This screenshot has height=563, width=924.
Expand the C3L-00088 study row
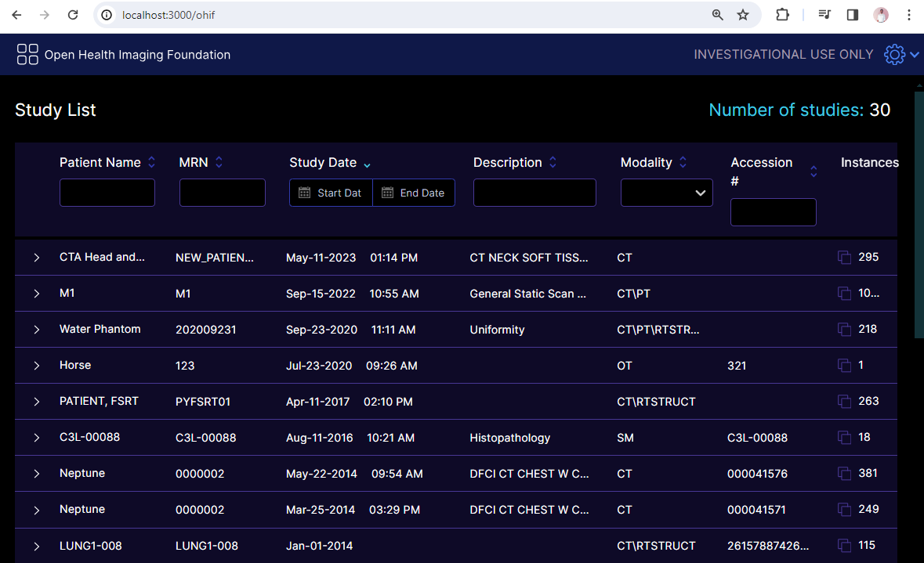pyautogui.click(x=37, y=438)
